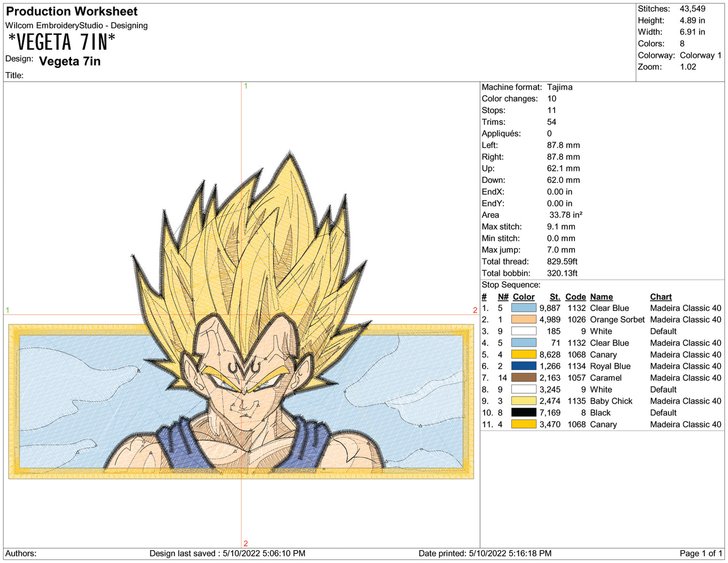
Task: Click the 'Stop Sequence:' heading
Action: click(511, 285)
